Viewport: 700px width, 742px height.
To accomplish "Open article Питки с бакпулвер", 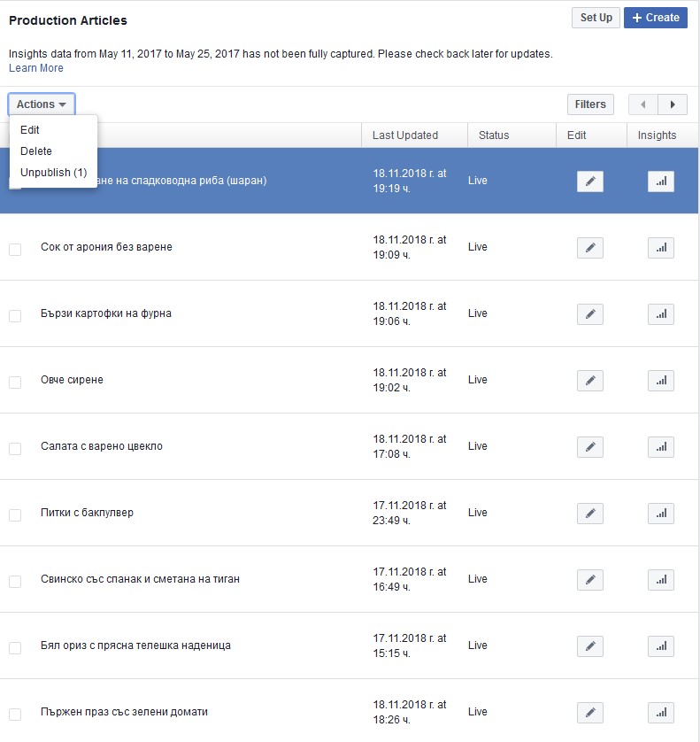I will [87, 513].
